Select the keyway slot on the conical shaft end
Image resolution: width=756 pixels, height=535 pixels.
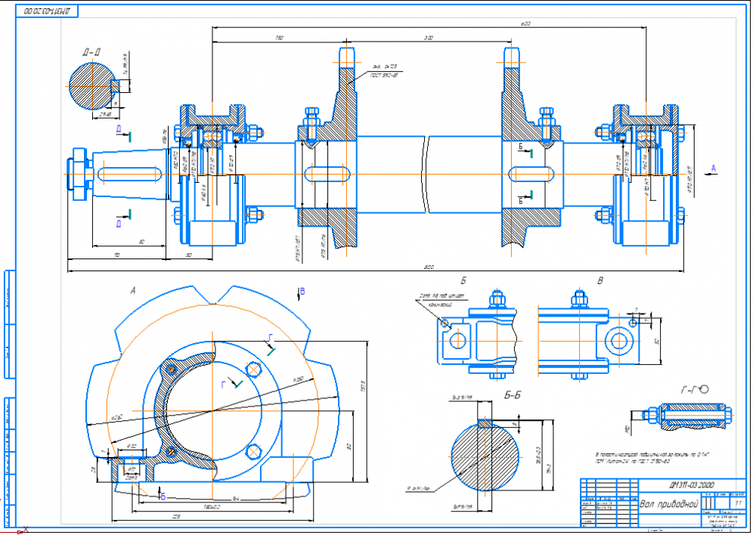[x=130, y=174]
